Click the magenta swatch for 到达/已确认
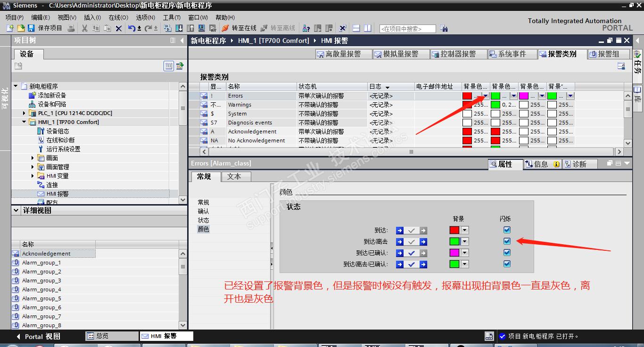The height and width of the screenshot is (347, 644). point(454,253)
